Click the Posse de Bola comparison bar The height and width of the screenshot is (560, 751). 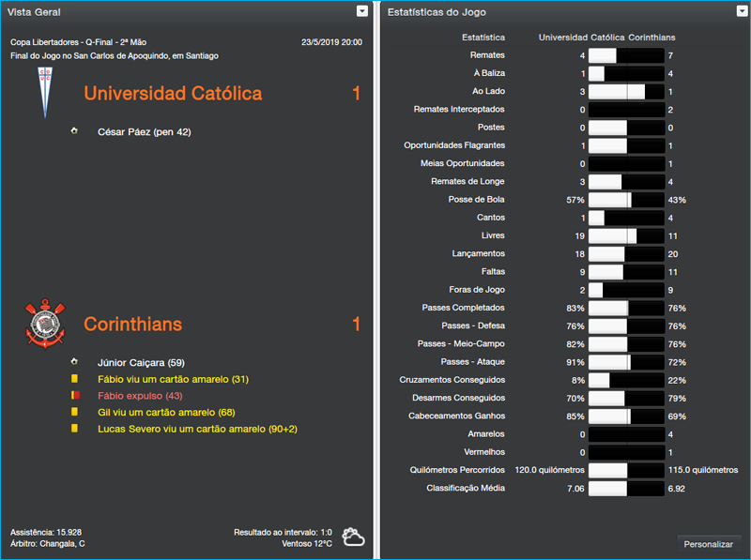[625, 200]
